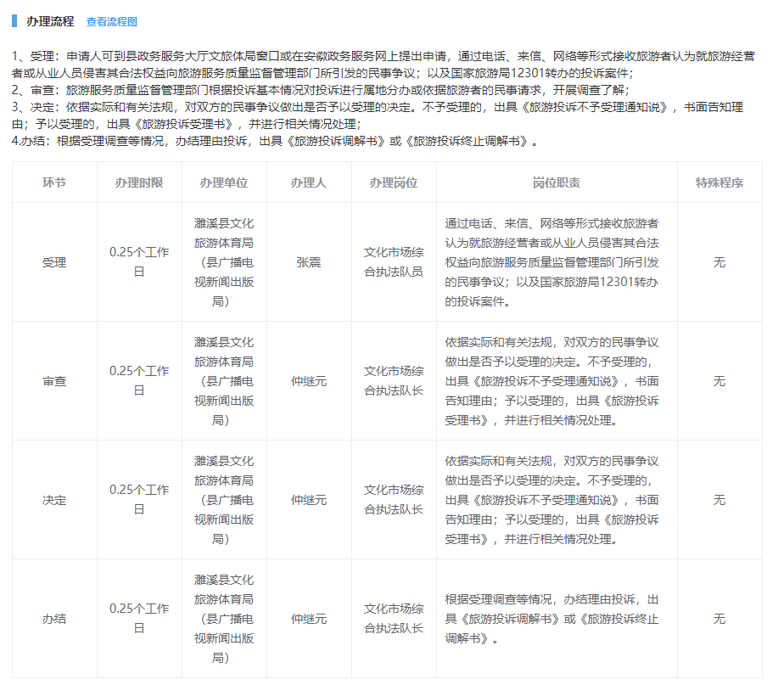784x696 pixels.
Task: Click the 审查 row duty description text
Action: pos(552,381)
